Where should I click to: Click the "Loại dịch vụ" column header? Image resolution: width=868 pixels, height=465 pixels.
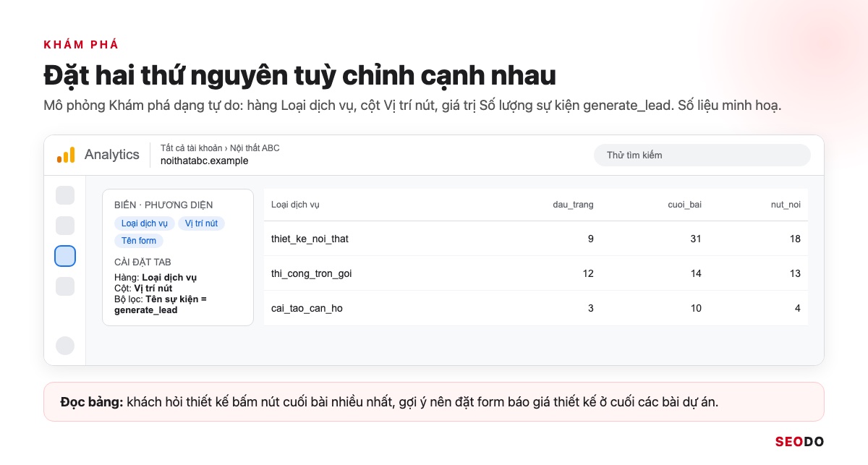pos(295,205)
